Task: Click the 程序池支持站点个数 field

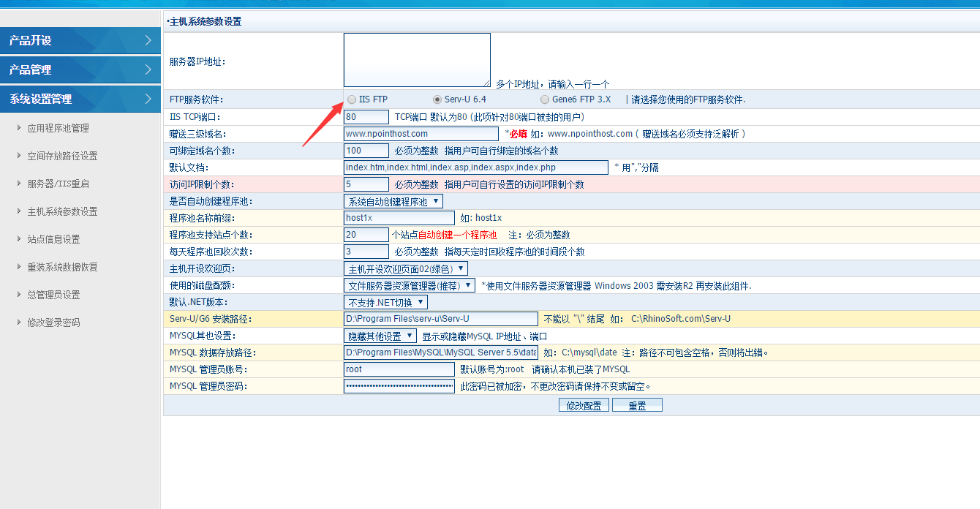Action: click(366, 235)
